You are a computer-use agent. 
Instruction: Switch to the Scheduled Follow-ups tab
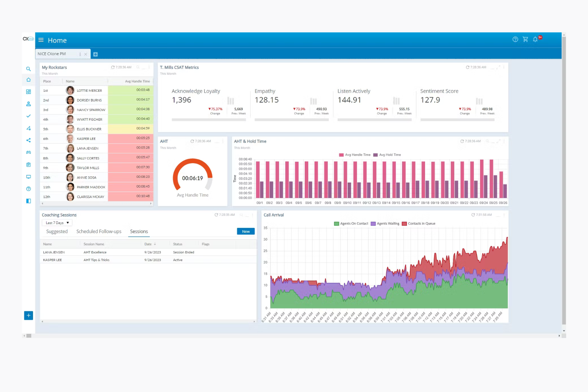(99, 232)
